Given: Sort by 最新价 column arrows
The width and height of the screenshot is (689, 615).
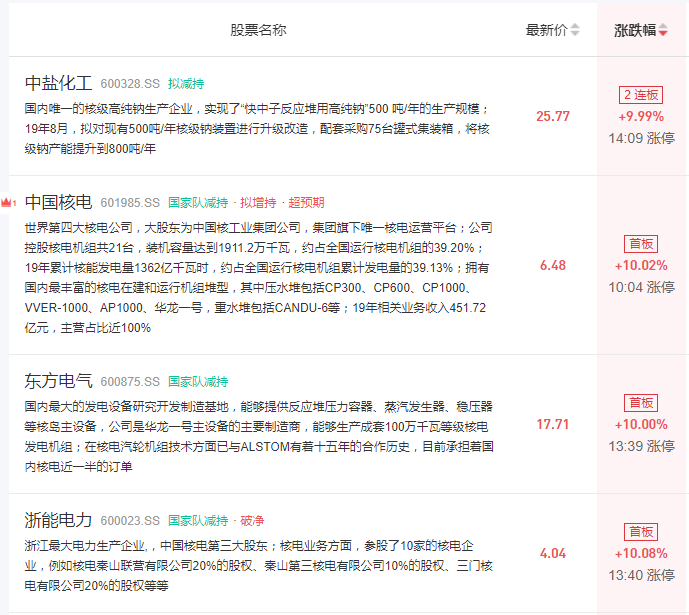Looking at the screenshot, I should (574, 30).
